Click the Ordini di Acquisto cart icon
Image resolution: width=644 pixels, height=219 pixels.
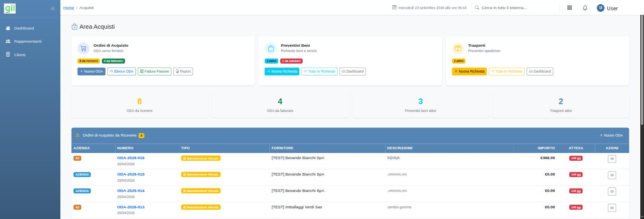tap(83, 48)
